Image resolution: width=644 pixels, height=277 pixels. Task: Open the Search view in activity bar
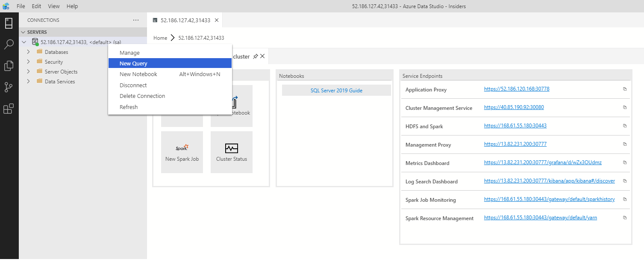point(9,44)
